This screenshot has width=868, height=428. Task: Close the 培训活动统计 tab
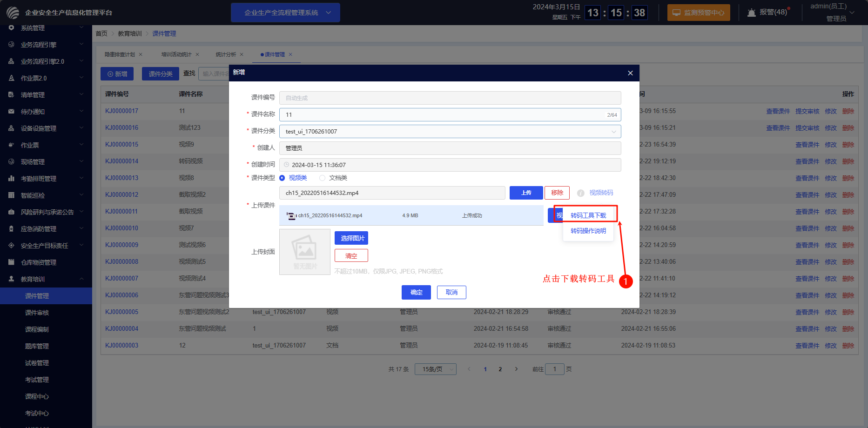[x=197, y=54]
